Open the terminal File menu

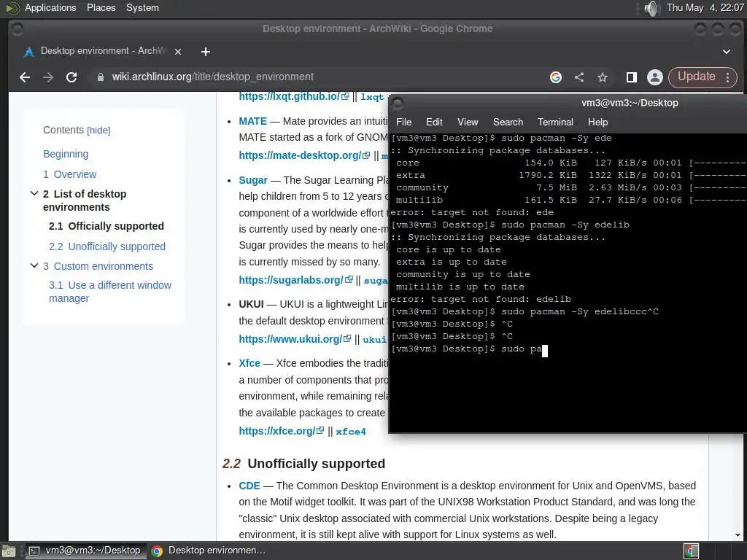(403, 122)
